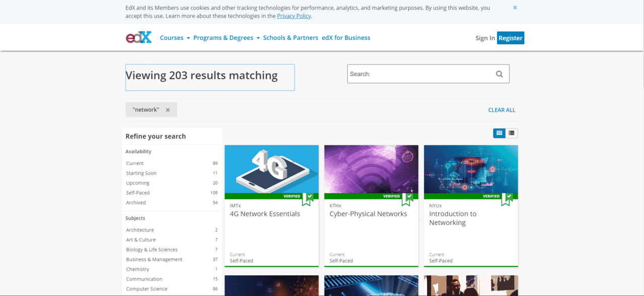Select the Art & Culture subject
The height and width of the screenshot is (296, 644).
click(172, 240)
